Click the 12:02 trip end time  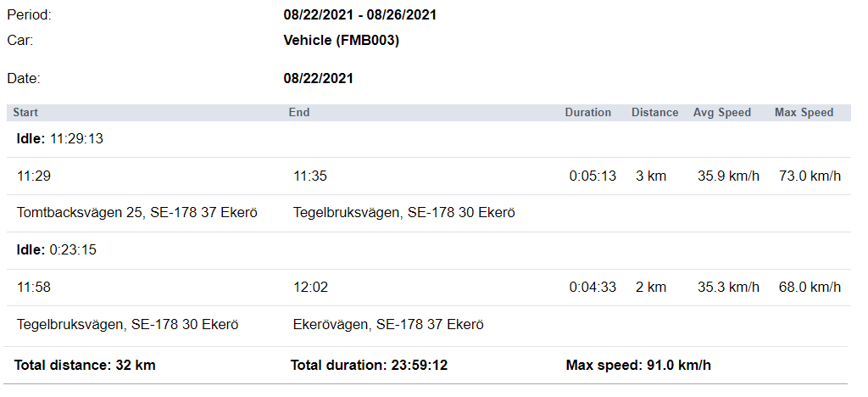(x=310, y=288)
